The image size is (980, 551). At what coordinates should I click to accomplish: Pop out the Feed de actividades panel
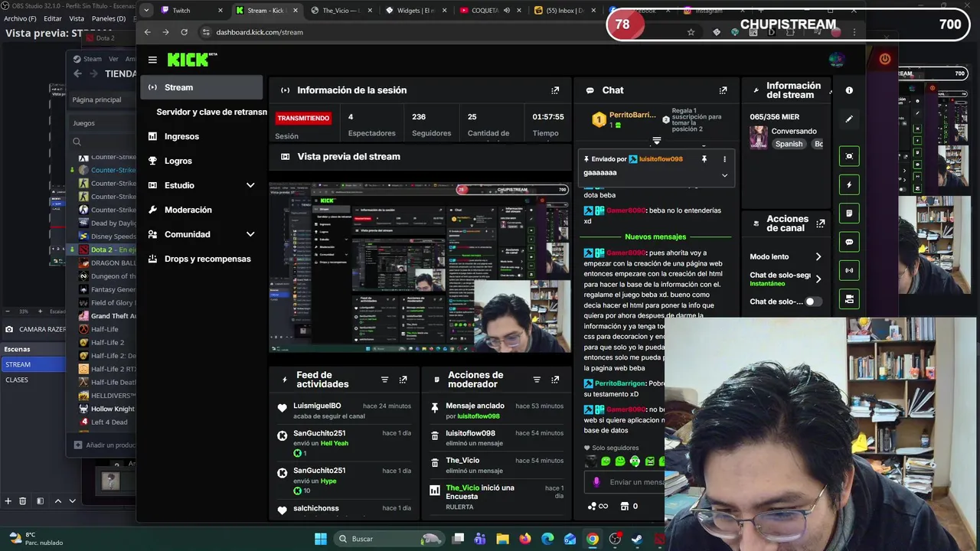click(403, 380)
